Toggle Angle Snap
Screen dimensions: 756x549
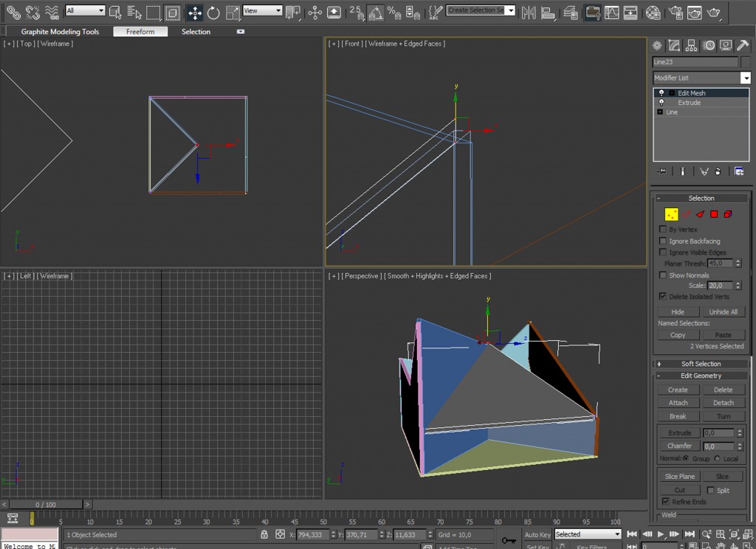coord(376,13)
